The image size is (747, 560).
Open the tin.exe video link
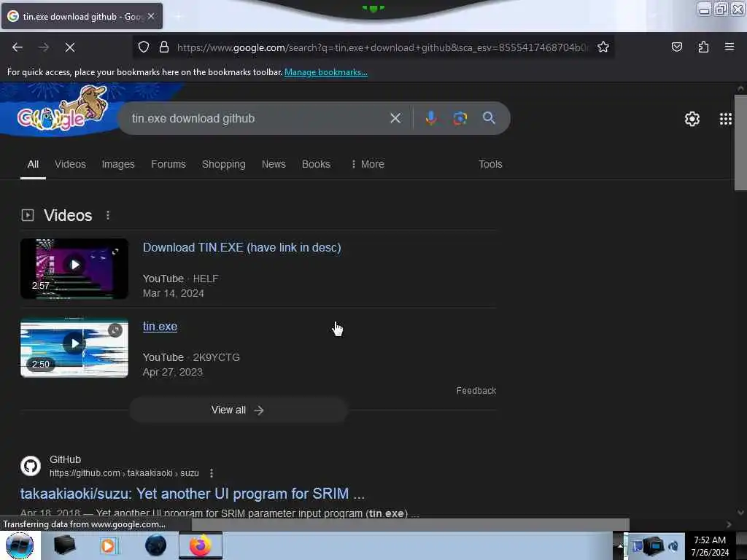pyautogui.click(x=160, y=326)
